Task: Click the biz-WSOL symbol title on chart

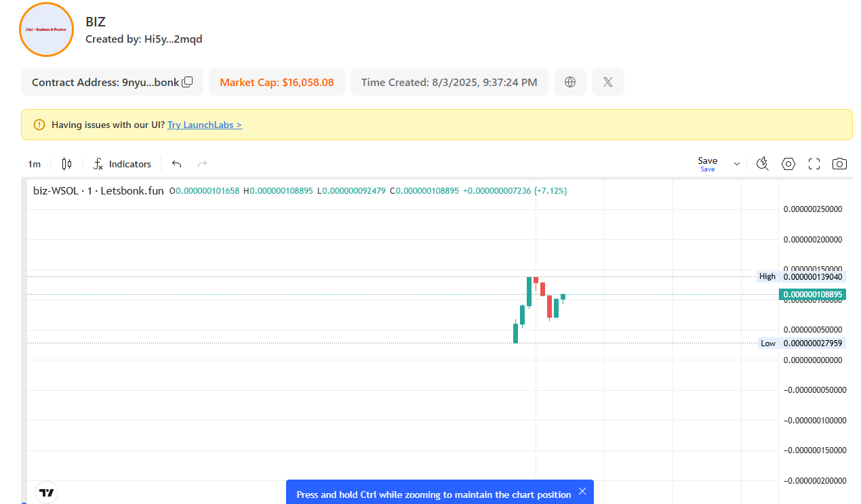Action: [x=98, y=191]
